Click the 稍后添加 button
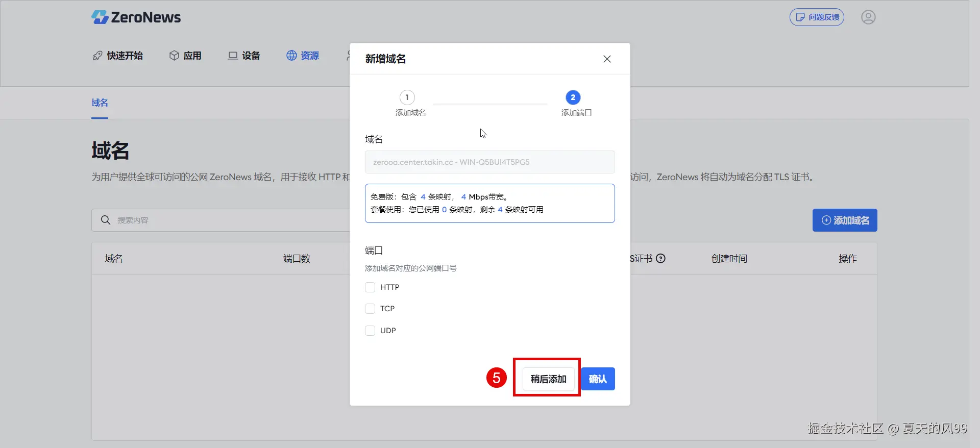The height and width of the screenshot is (448, 980). tap(548, 379)
